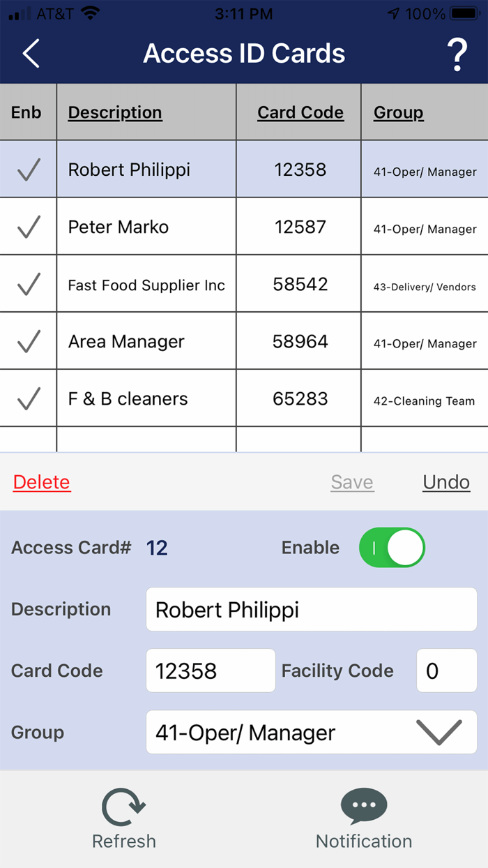This screenshot has width=488, height=868.
Task: Navigate back using the back arrow
Action: click(x=29, y=53)
